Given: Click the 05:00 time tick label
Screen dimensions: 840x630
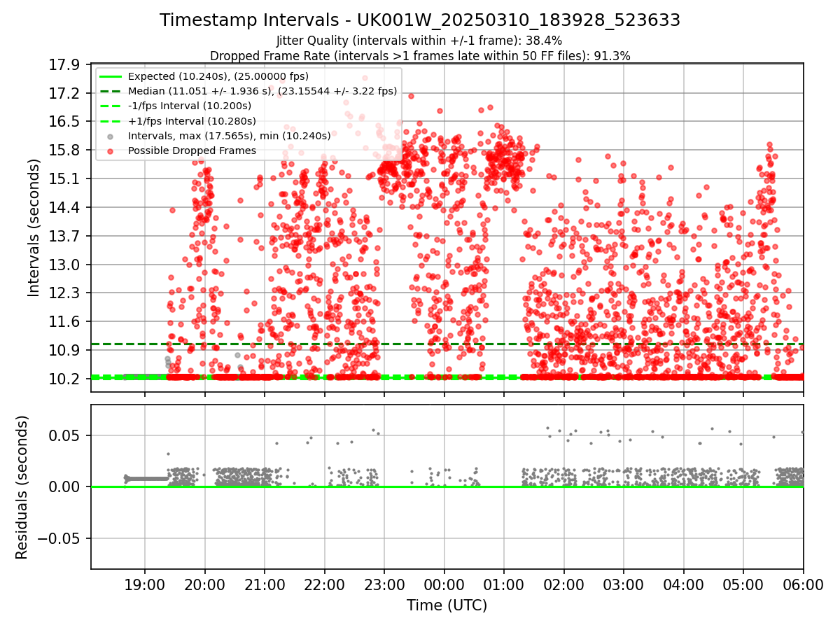Looking at the screenshot, I should [x=743, y=584].
